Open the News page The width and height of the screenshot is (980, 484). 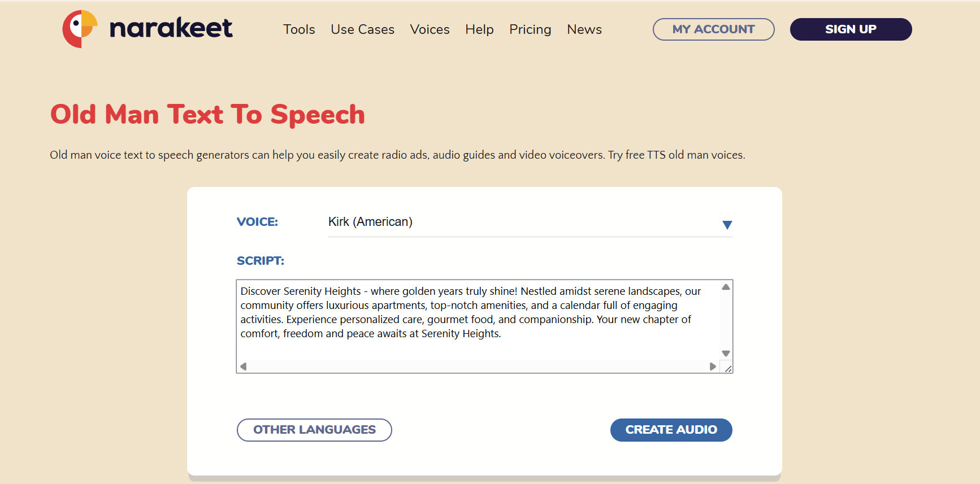pyautogui.click(x=584, y=29)
